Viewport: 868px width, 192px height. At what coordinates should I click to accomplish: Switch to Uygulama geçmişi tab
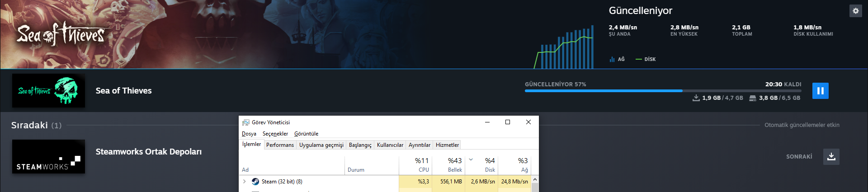[x=321, y=145]
